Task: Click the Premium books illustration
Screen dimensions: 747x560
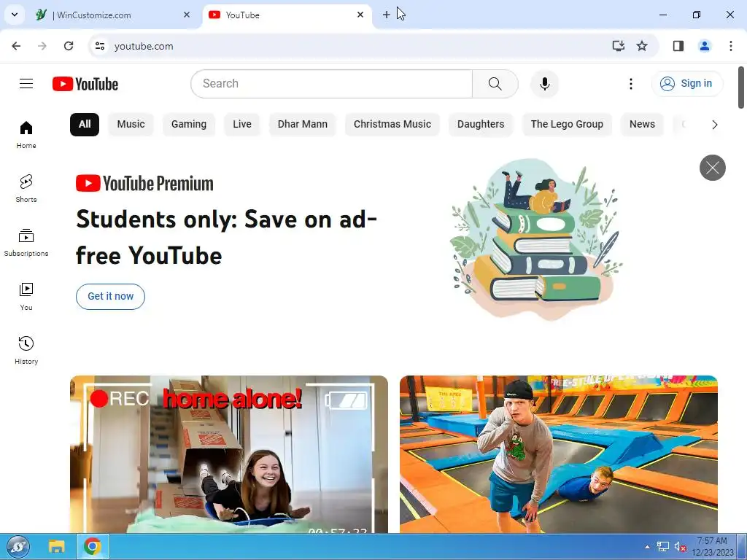Action: point(536,239)
